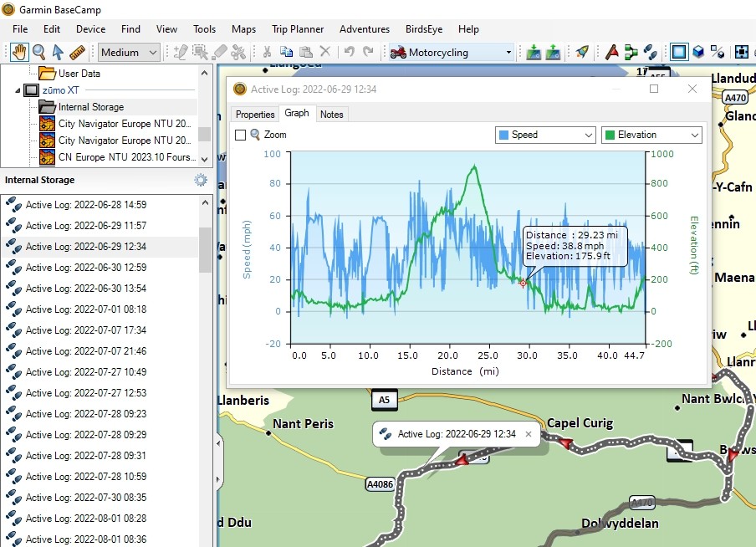Click the Receive from Device icon

(553, 52)
